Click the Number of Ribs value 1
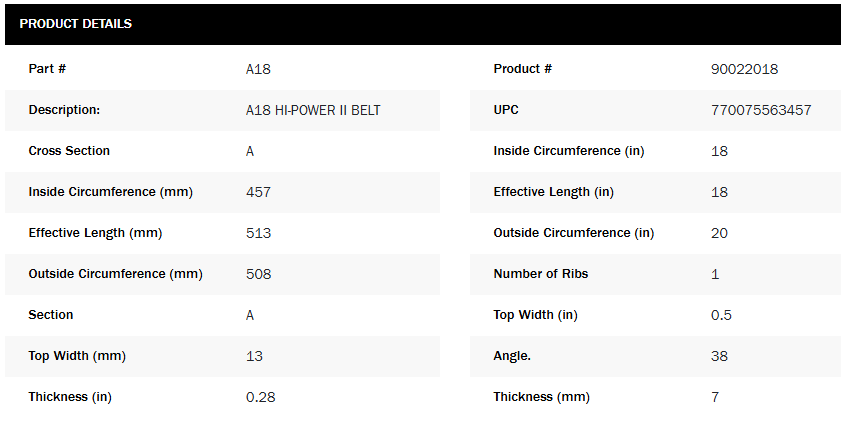Viewport: 841px width, 423px height. 715,274
